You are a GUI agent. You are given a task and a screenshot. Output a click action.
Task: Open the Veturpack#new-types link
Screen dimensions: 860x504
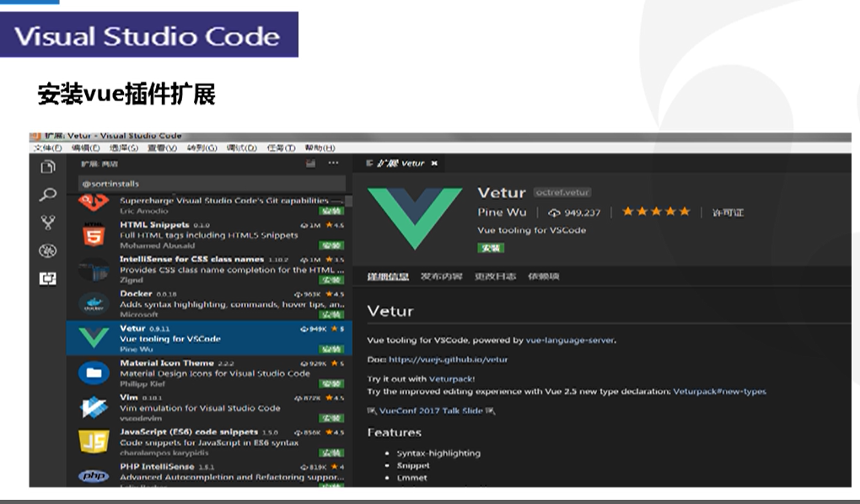719,392
